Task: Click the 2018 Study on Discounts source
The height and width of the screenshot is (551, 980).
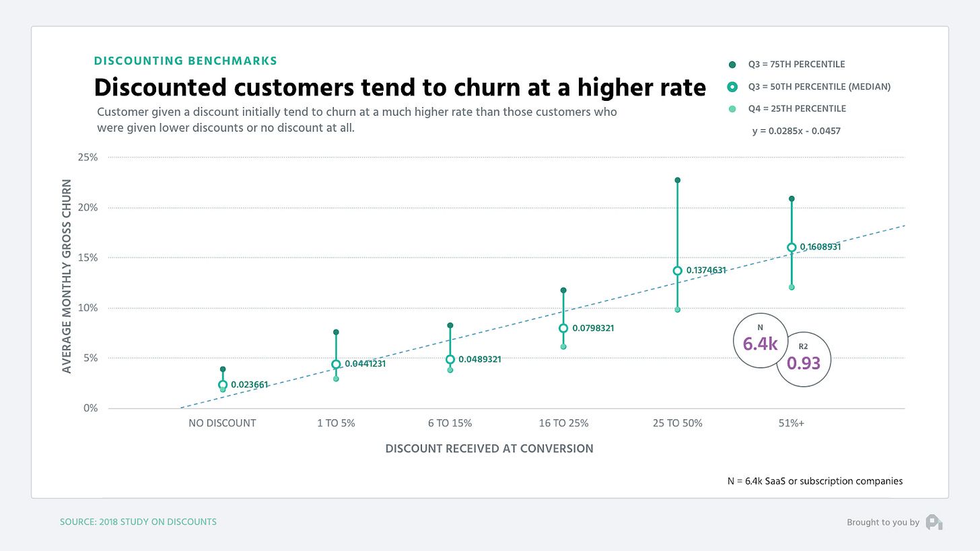Action: coord(138,522)
